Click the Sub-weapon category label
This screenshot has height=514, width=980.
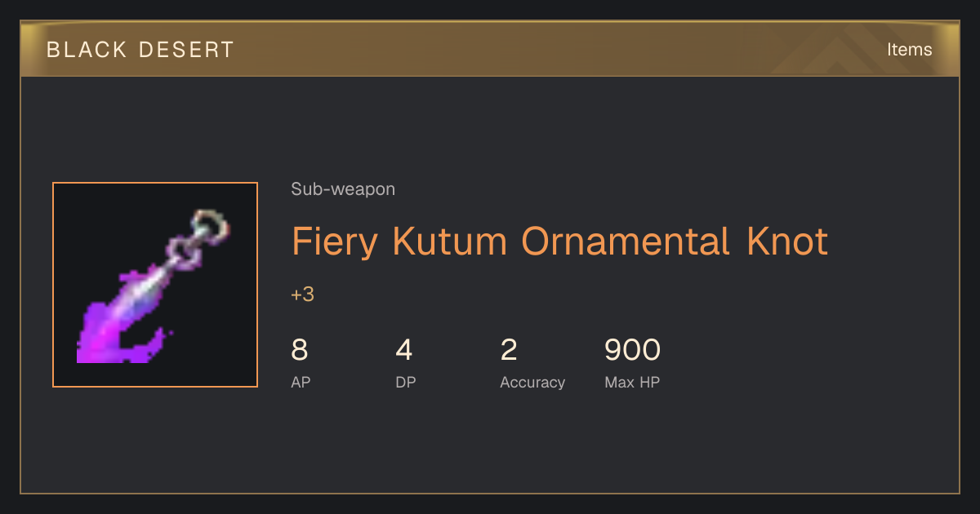pos(343,189)
